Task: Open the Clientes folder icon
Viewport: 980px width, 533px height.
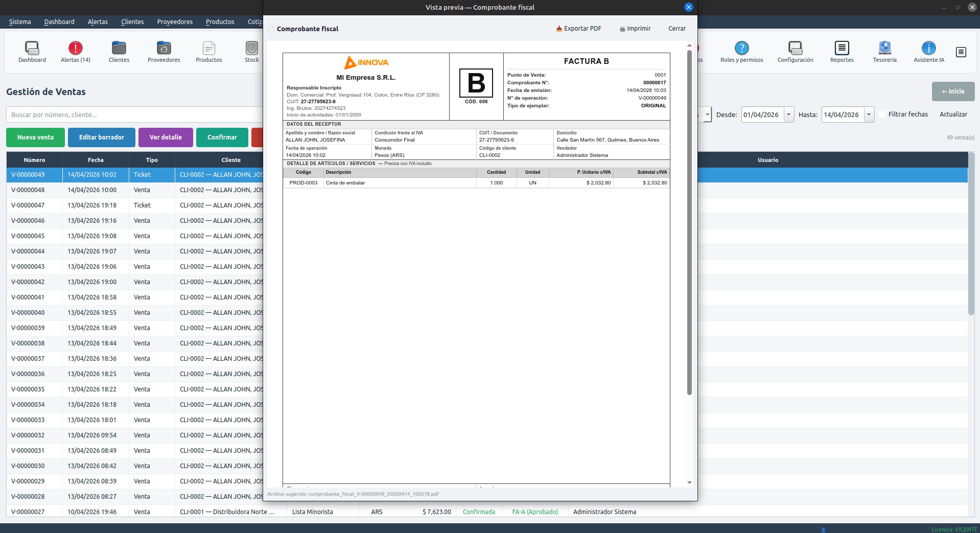Action: click(119, 49)
